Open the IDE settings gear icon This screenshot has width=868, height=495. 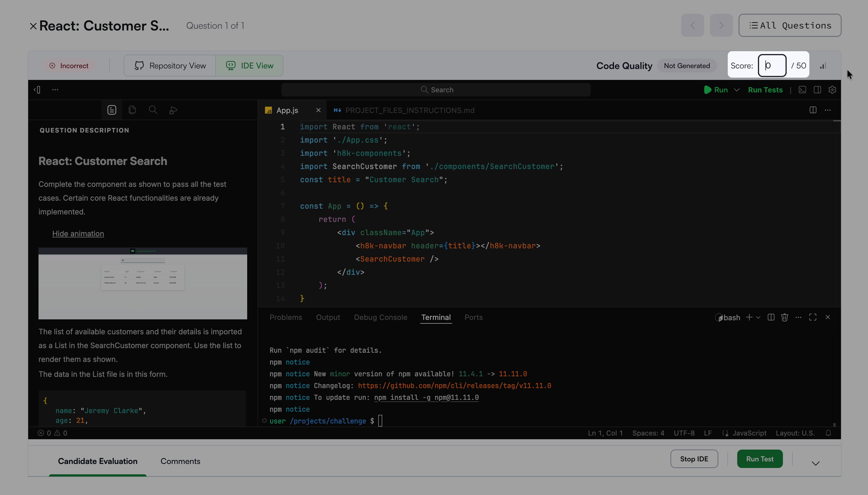pos(832,90)
